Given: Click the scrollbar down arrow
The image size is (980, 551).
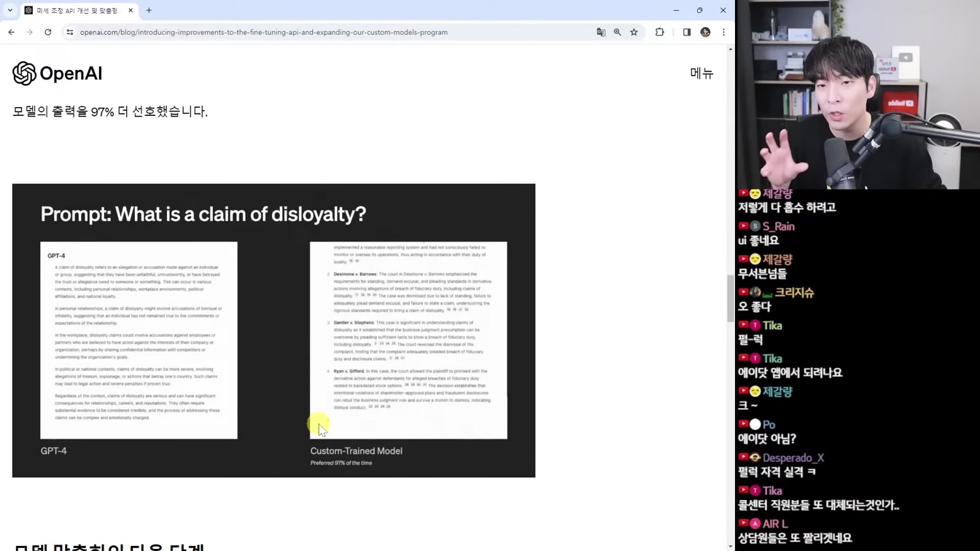Looking at the screenshot, I should 731,547.
